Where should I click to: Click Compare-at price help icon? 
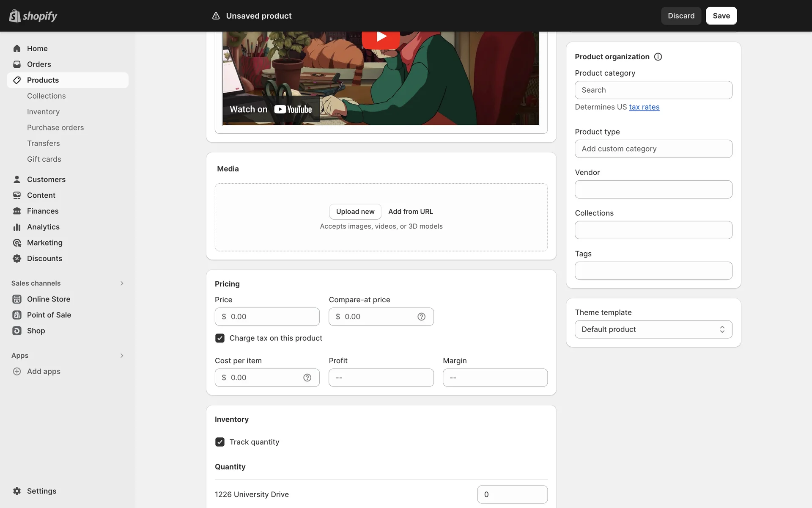pyautogui.click(x=421, y=317)
